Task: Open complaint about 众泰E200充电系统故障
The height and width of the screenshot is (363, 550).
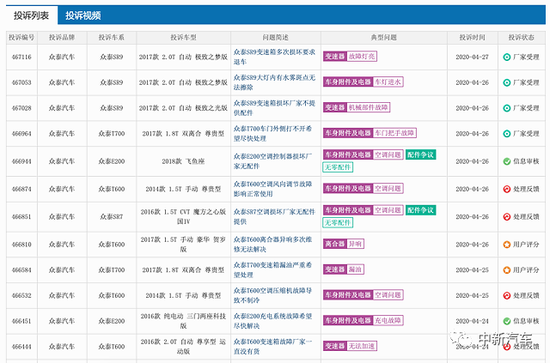Action: point(273,321)
